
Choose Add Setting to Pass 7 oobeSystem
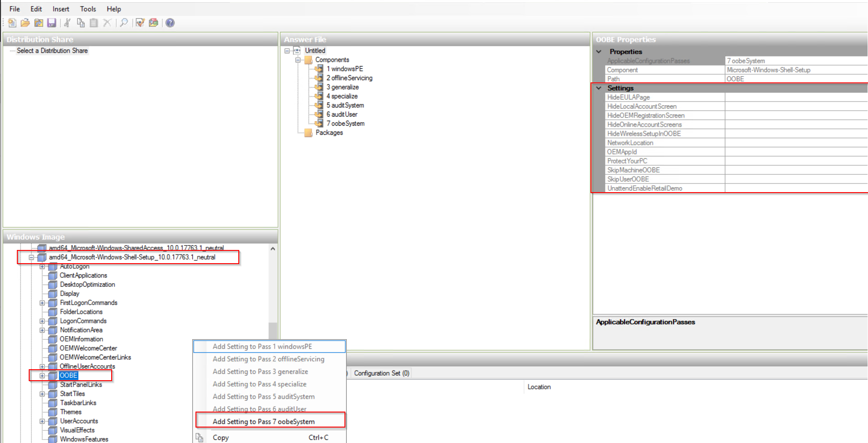263,422
